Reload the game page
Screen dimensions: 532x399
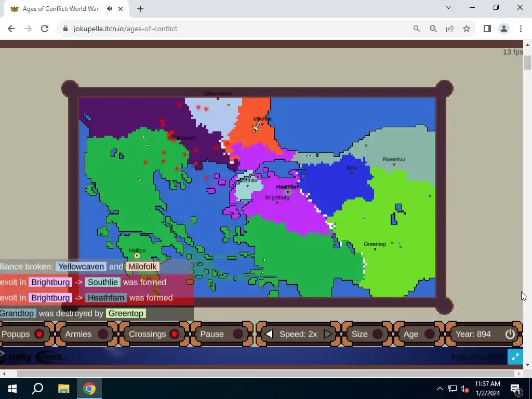point(45,29)
